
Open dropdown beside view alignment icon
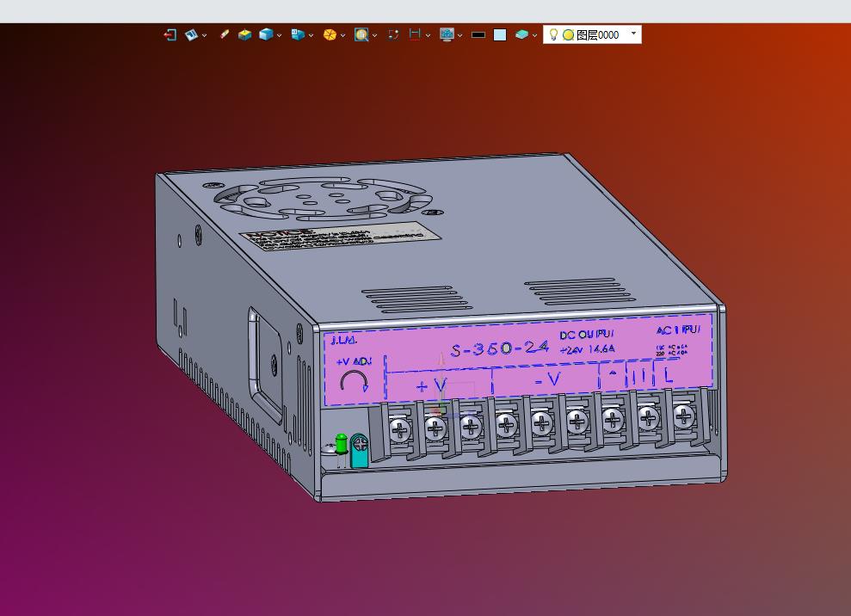(x=204, y=35)
